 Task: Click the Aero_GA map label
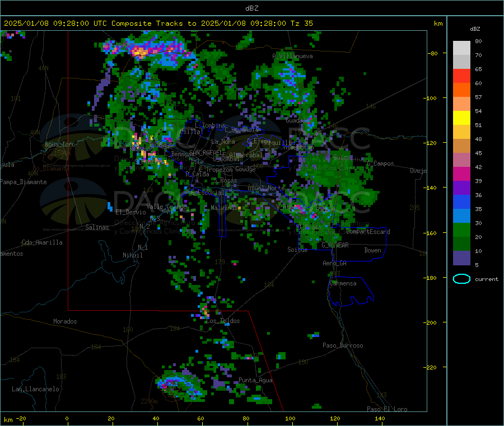tap(334, 263)
